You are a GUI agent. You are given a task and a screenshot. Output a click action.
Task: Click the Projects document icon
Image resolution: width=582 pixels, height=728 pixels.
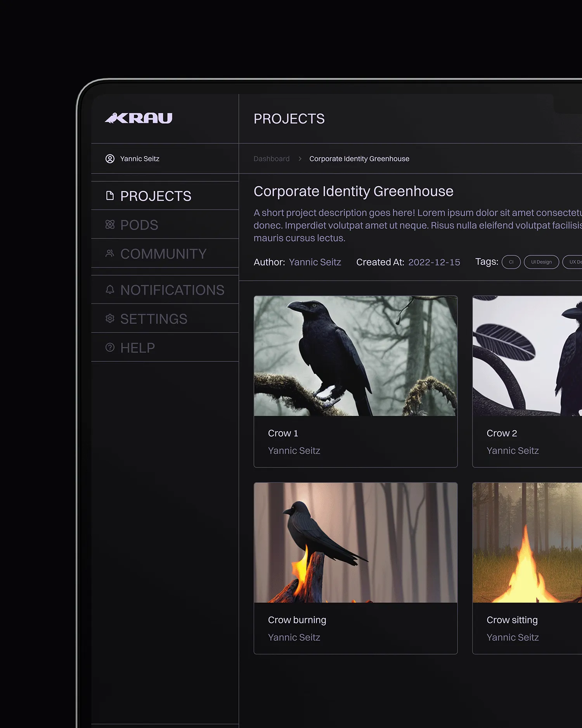point(110,196)
